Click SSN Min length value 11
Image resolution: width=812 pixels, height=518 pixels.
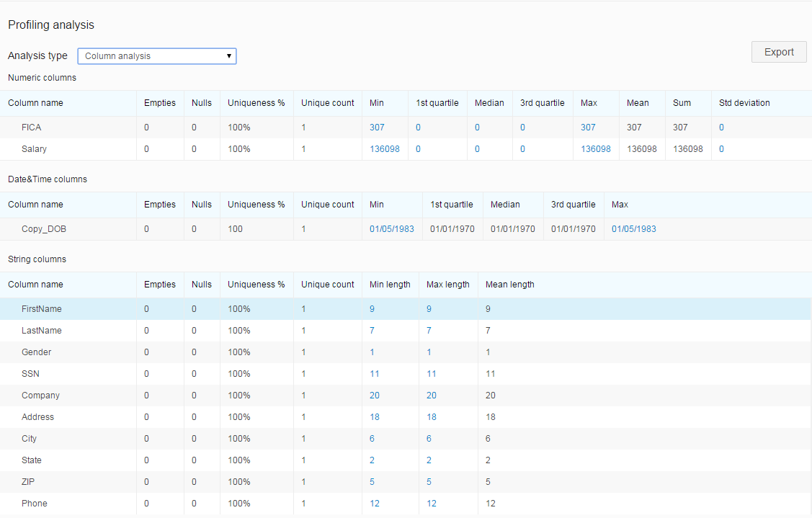(375, 374)
